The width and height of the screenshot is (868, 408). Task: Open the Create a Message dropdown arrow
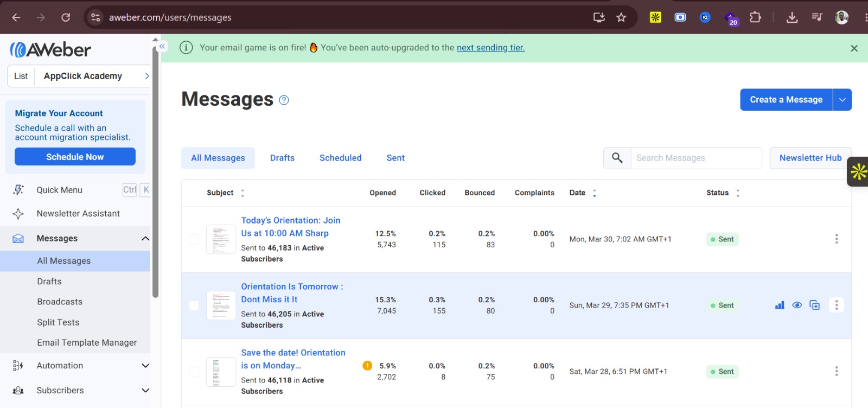tap(843, 100)
